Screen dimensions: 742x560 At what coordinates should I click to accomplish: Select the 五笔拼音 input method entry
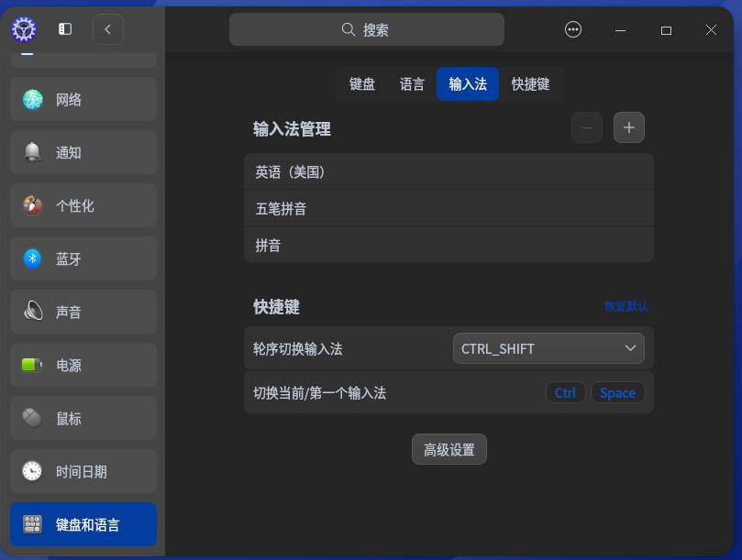tap(449, 208)
